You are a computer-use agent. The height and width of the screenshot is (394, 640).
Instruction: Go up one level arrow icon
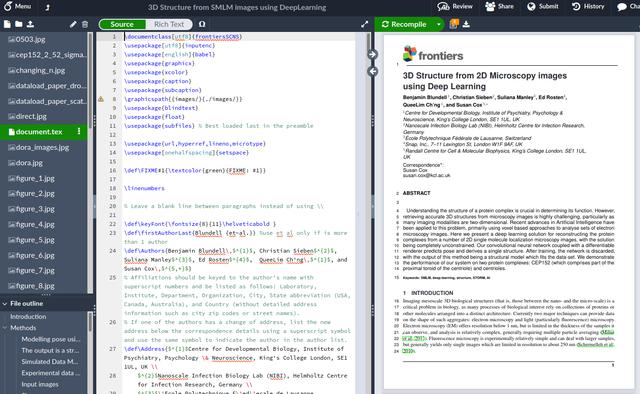pos(47,7)
